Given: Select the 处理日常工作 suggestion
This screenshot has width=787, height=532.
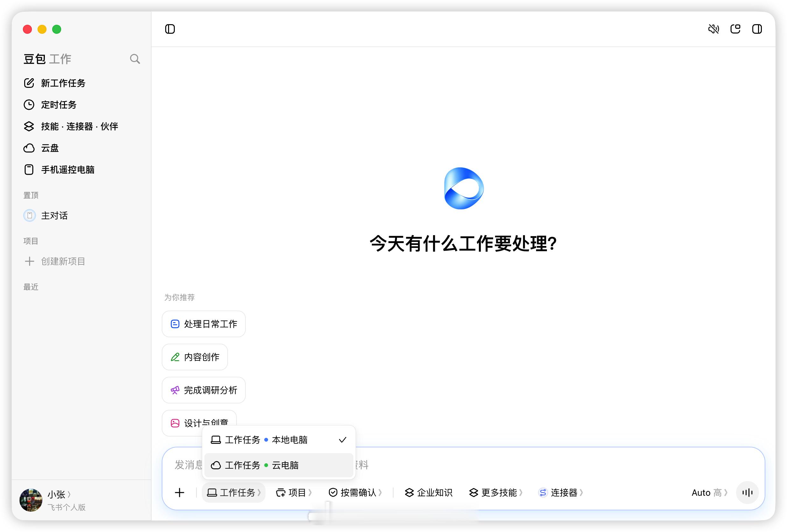Looking at the screenshot, I should pos(203,324).
